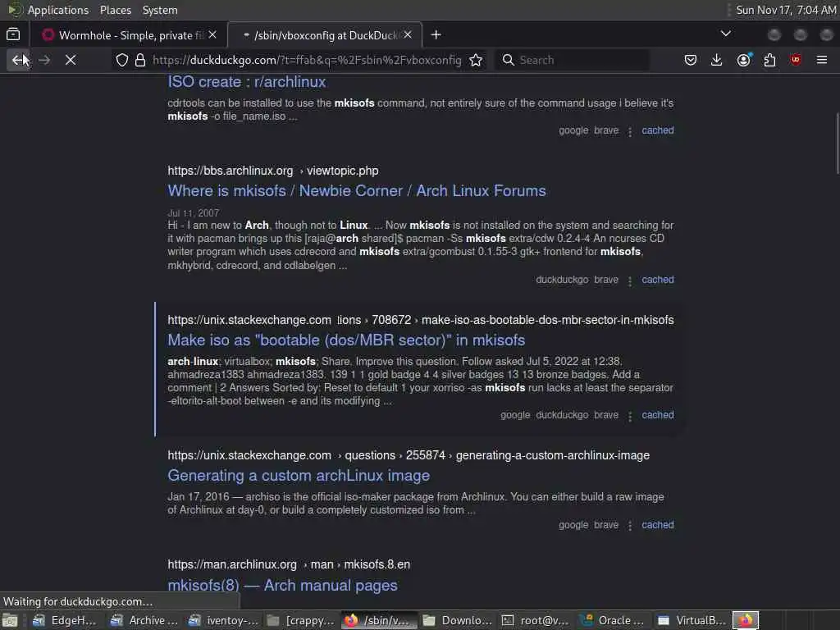Open more options dots for custom archLinux result

[630, 526]
